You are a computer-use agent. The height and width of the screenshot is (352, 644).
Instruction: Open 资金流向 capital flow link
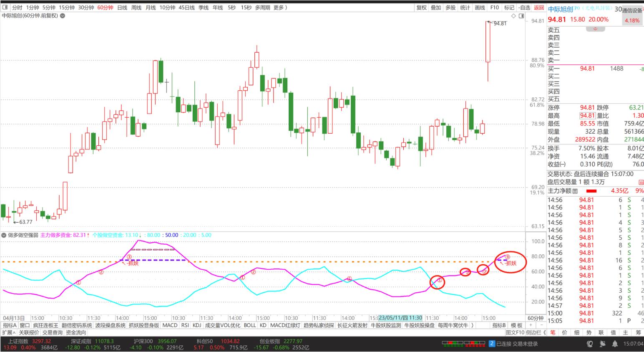click(x=75, y=333)
